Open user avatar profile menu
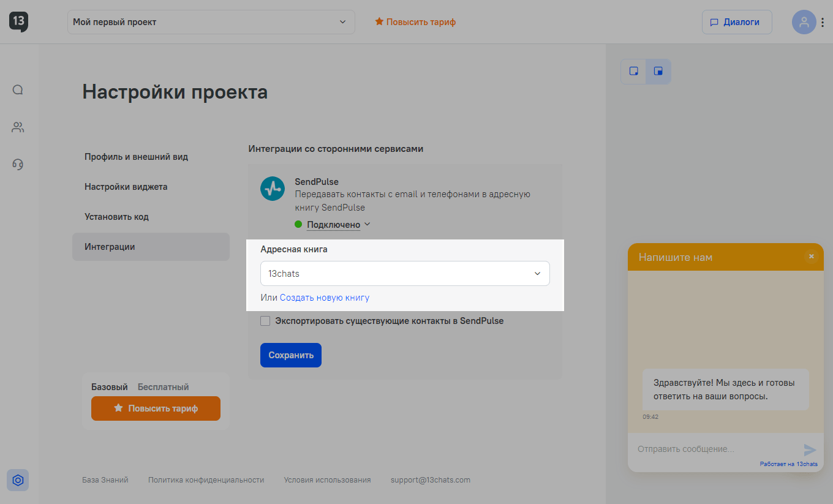The height and width of the screenshot is (504, 833). 804,22
